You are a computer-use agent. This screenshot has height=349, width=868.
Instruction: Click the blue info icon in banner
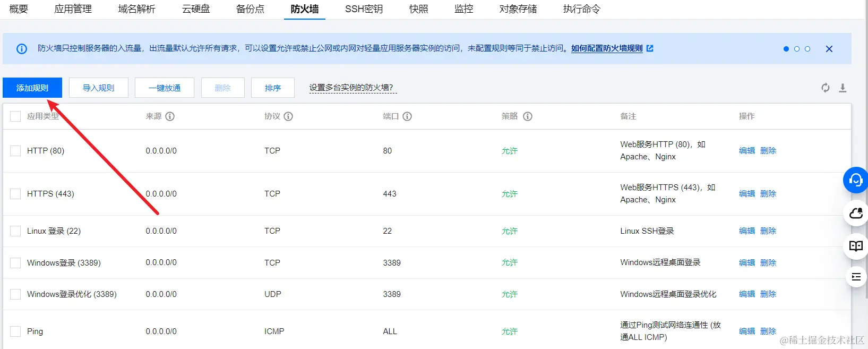coord(22,49)
